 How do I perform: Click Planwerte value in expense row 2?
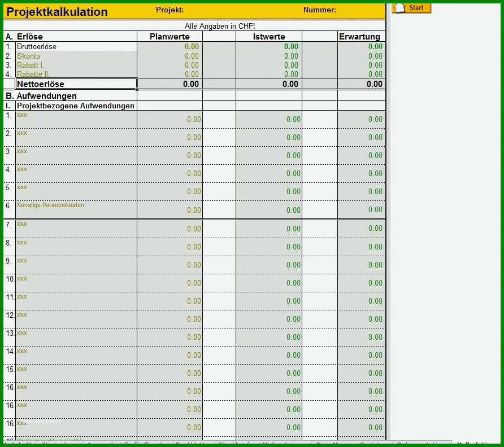tap(194, 138)
